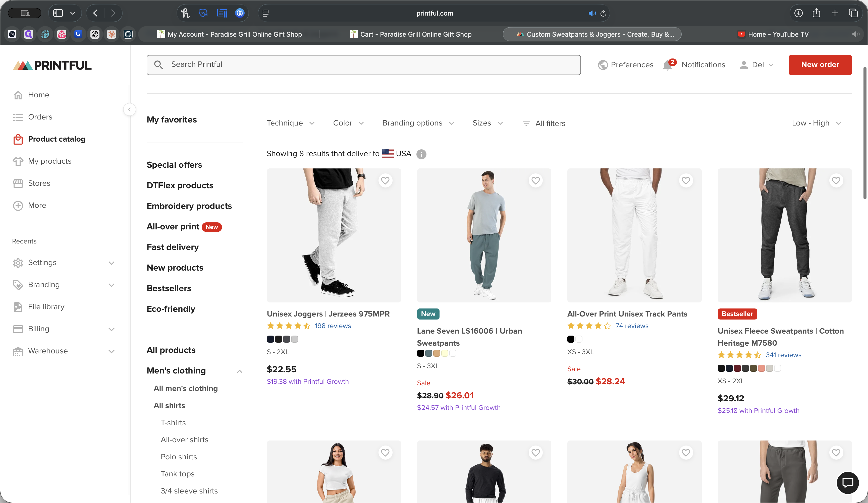Open the 198 reviews link
The width and height of the screenshot is (868, 503).
tap(333, 326)
